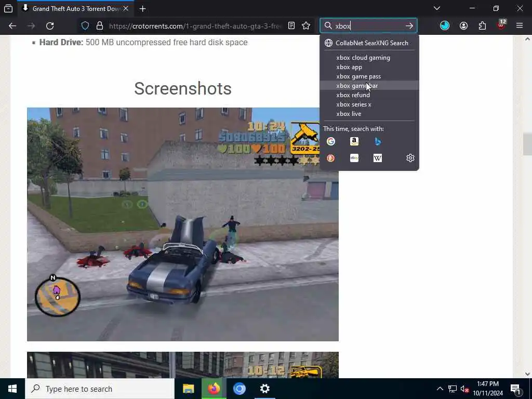Click the muted volume tray icon
The image size is (532, 399).
point(465,389)
